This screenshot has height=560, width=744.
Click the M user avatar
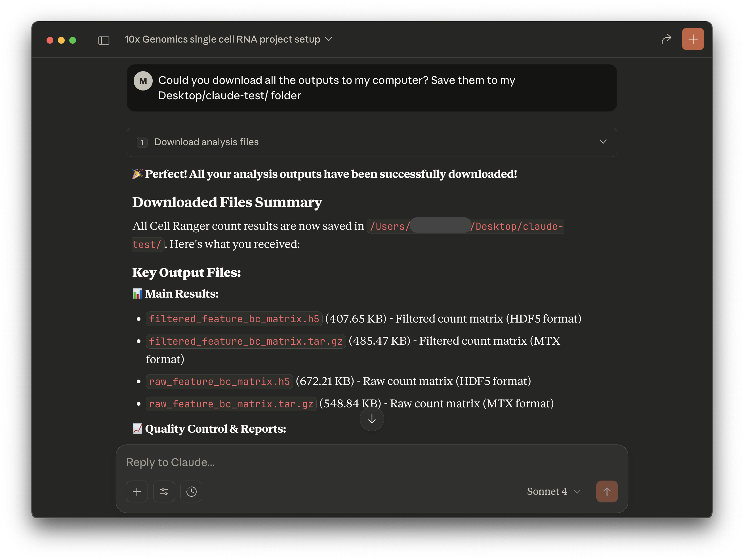point(143,81)
